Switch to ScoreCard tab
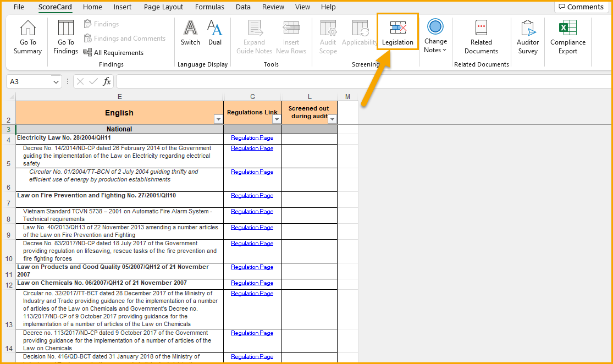This screenshot has width=613, height=364. point(55,7)
